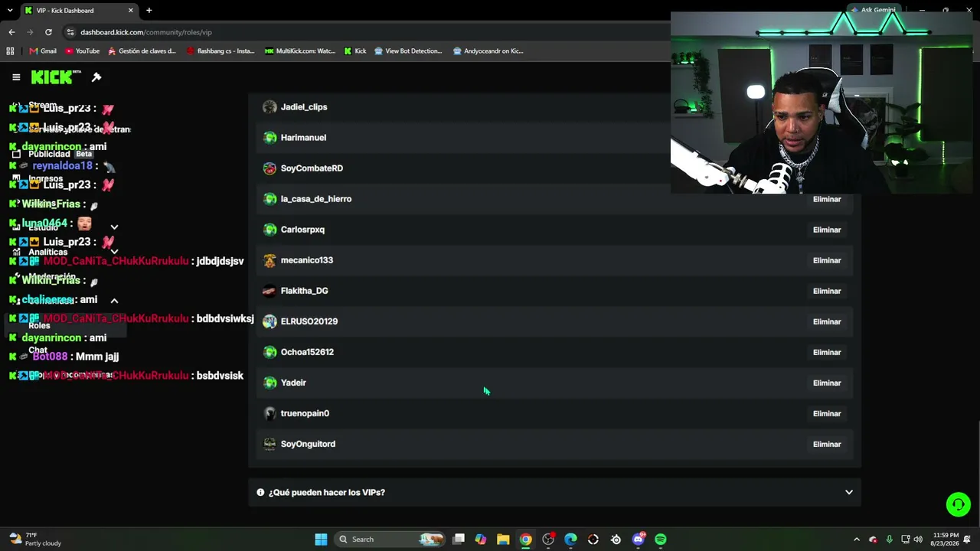The image size is (980, 551).
Task: Open the Kick hamburger sidebar menu
Action: [16, 77]
